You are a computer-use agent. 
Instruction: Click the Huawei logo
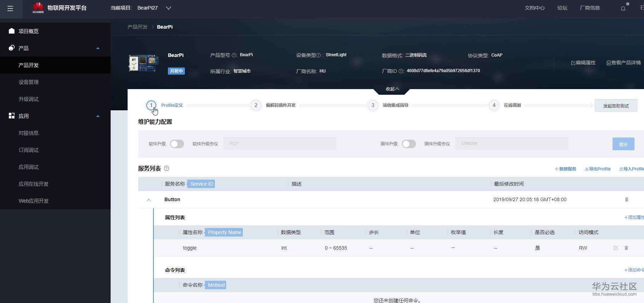click(38, 8)
